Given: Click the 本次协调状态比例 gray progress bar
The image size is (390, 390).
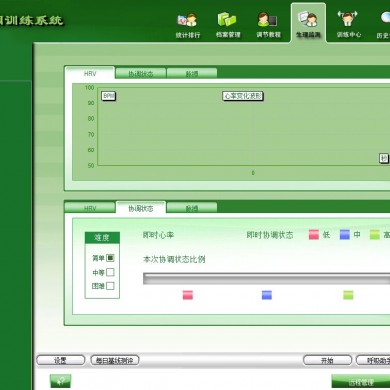Looking at the screenshot, I should 266,279.
